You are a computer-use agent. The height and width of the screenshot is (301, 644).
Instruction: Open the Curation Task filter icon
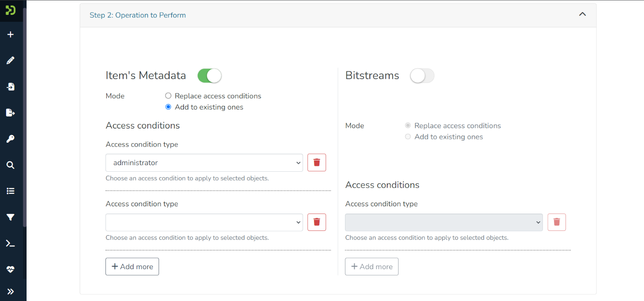pyautogui.click(x=10, y=217)
